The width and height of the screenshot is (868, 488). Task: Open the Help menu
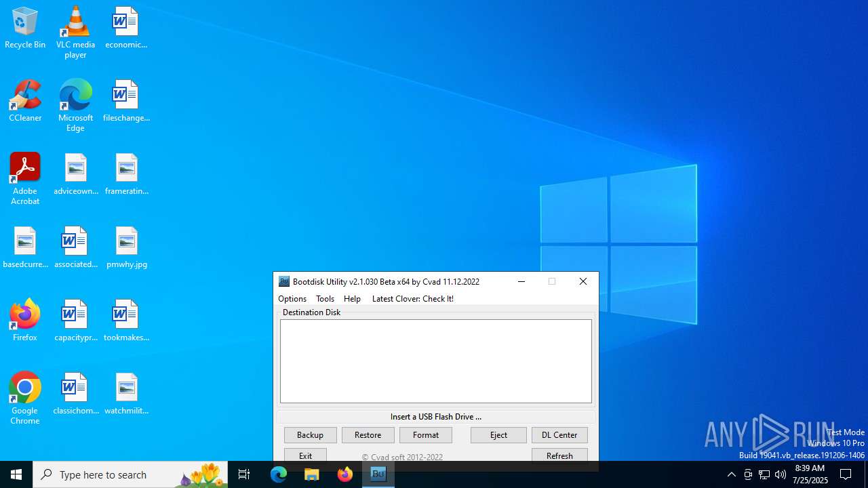352,299
